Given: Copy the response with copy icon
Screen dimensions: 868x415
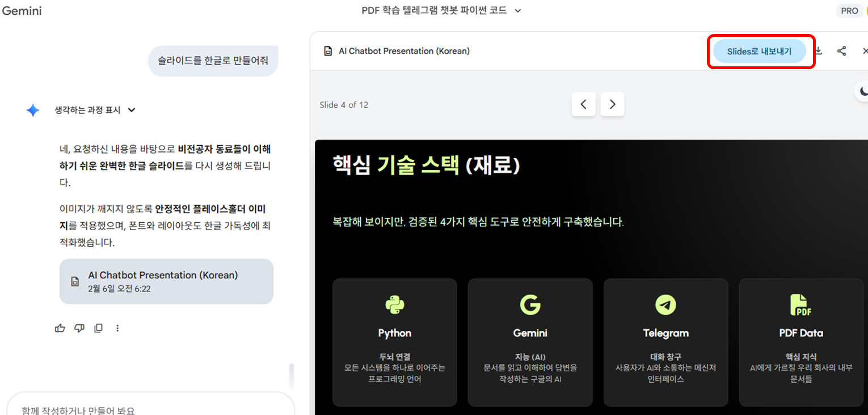Looking at the screenshot, I should point(98,328).
